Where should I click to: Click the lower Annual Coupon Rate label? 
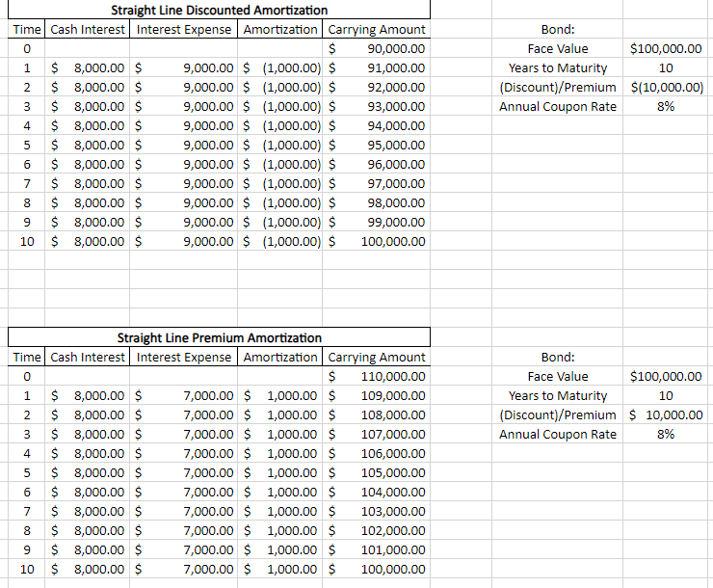pyautogui.click(x=558, y=435)
